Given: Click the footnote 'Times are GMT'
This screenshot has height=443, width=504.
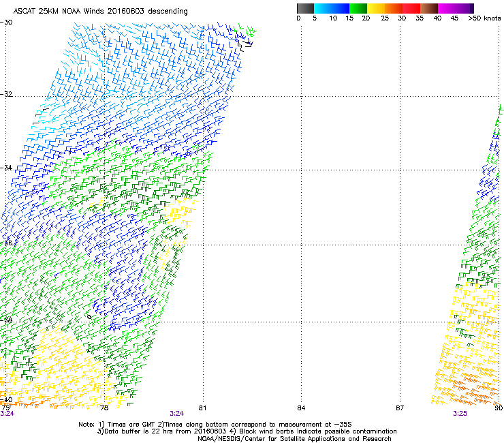Looking at the screenshot, I should [x=130, y=425].
